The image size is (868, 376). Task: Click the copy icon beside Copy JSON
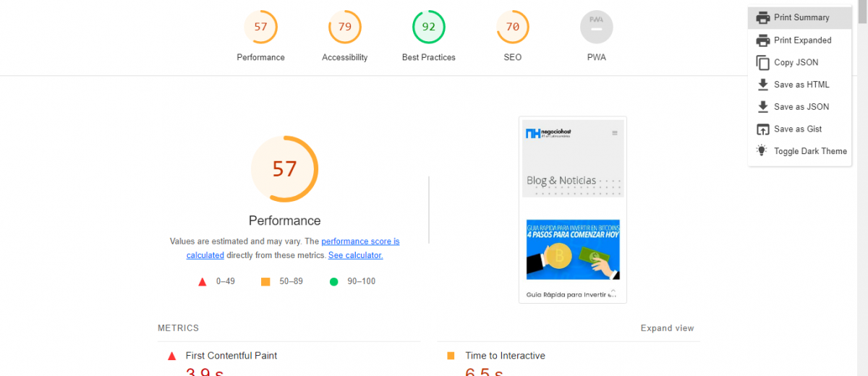762,62
